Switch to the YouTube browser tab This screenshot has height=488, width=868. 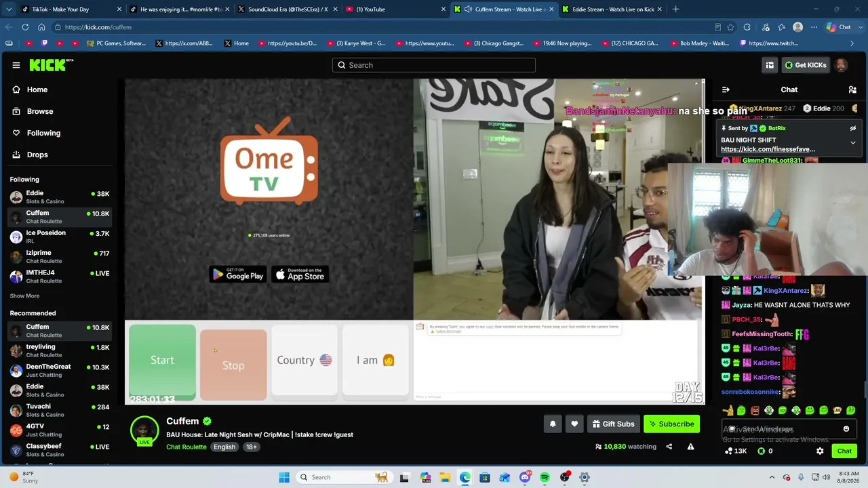396,9
